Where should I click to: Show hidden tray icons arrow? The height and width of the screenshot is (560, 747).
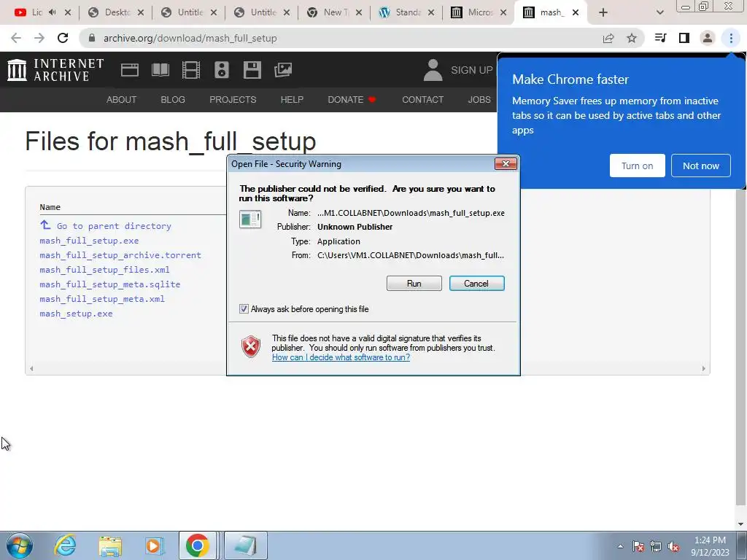(620, 546)
